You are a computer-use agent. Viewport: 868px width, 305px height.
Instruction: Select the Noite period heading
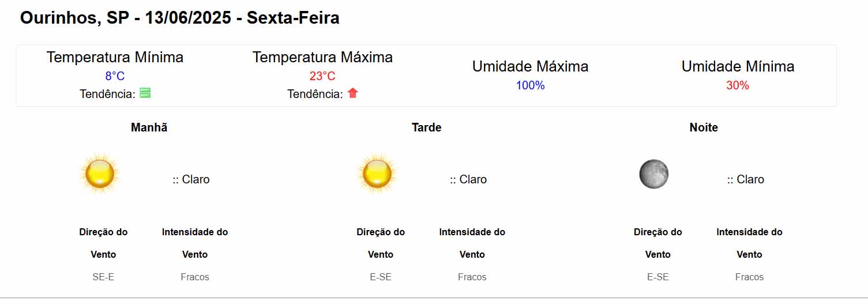[704, 127]
